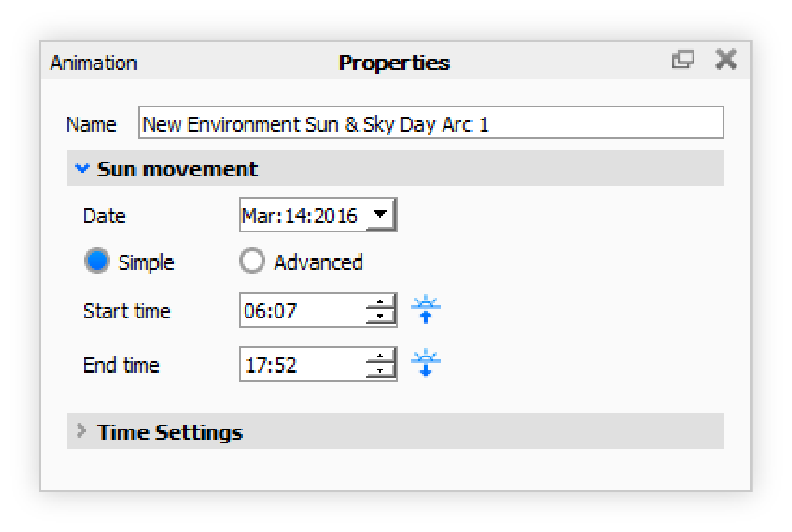The image size is (792, 532).
Task: Click the Date value Mar:14:2016
Action: (299, 215)
